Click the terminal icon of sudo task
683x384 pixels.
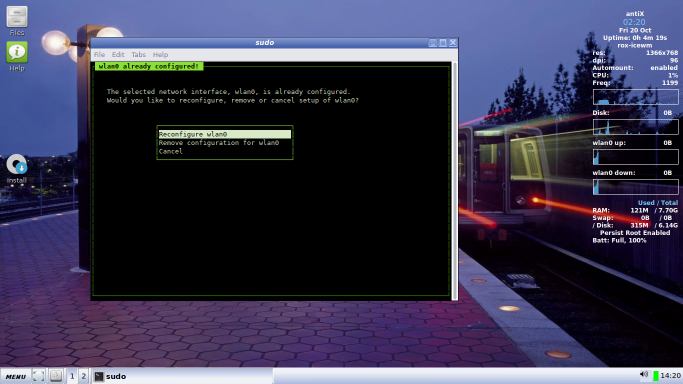(99, 376)
